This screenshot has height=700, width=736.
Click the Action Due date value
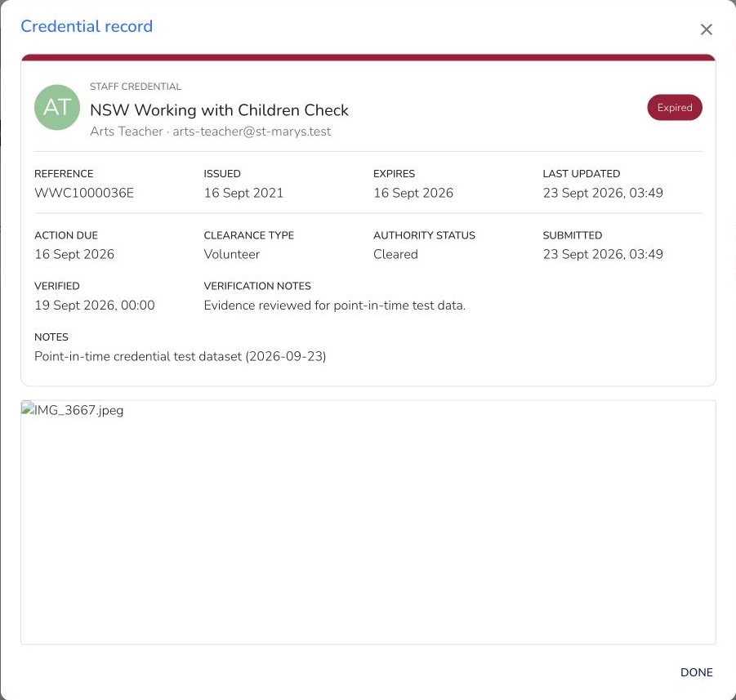point(74,254)
